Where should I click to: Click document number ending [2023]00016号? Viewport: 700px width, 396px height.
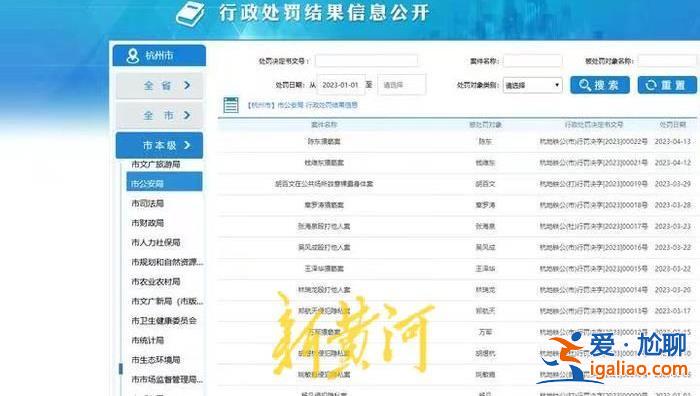tap(594, 247)
